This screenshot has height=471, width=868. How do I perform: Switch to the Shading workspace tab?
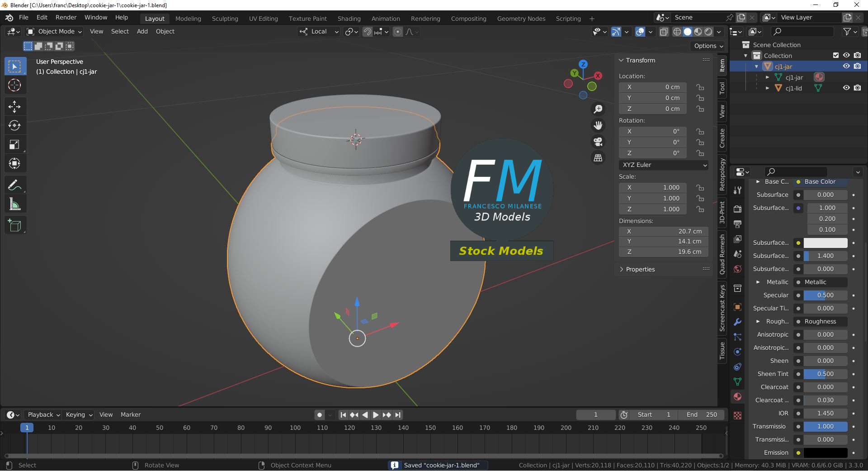pyautogui.click(x=349, y=19)
